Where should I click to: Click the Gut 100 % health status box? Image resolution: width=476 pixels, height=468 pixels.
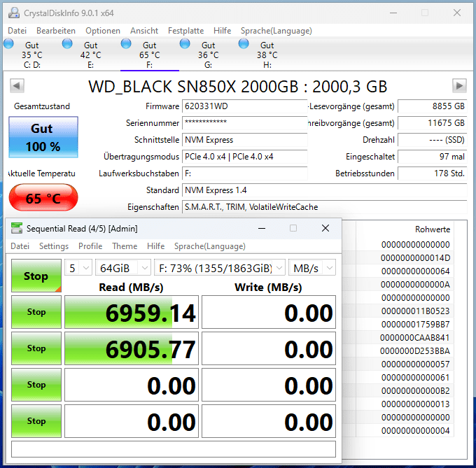tap(43, 137)
